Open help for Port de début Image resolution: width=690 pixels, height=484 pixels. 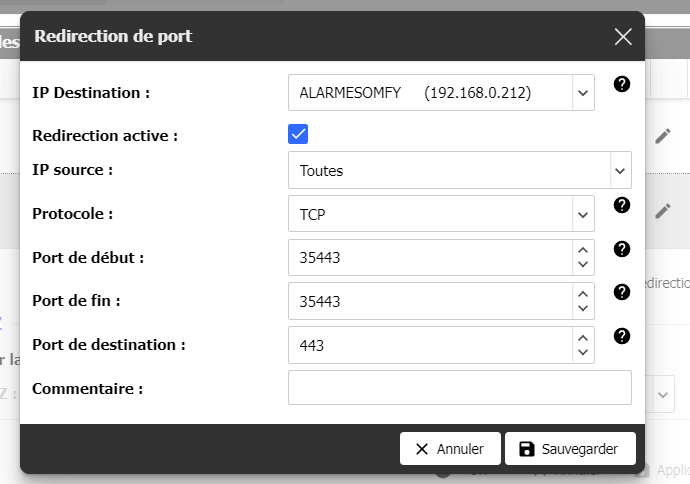click(x=621, y=249)
